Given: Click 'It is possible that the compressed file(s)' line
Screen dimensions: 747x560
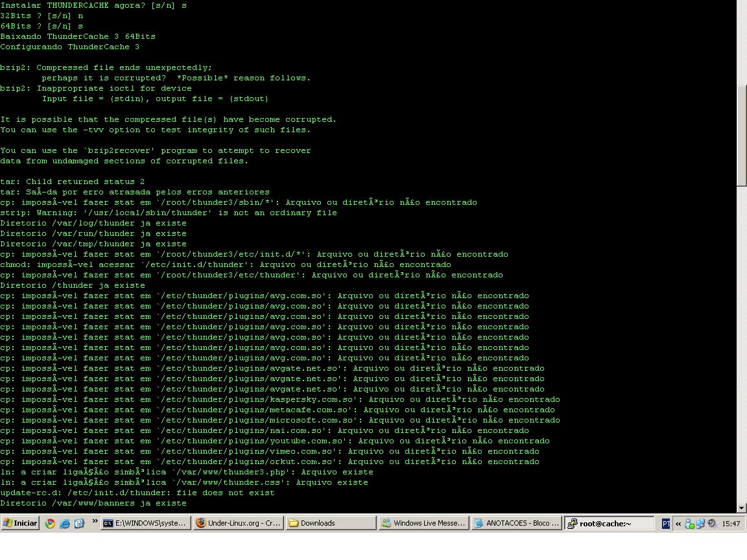Looking at the screenshot, I should 168,119.
